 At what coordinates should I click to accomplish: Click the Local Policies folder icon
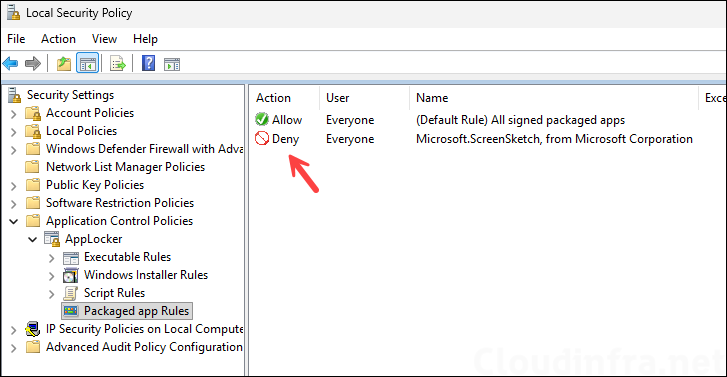[x=33, y=131]
